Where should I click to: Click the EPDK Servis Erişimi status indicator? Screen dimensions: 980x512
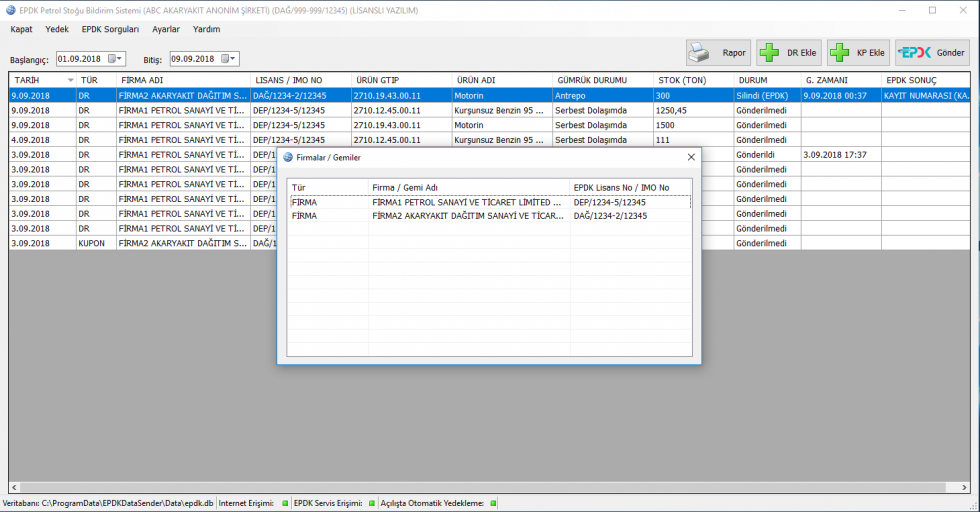tap(372, 503)
